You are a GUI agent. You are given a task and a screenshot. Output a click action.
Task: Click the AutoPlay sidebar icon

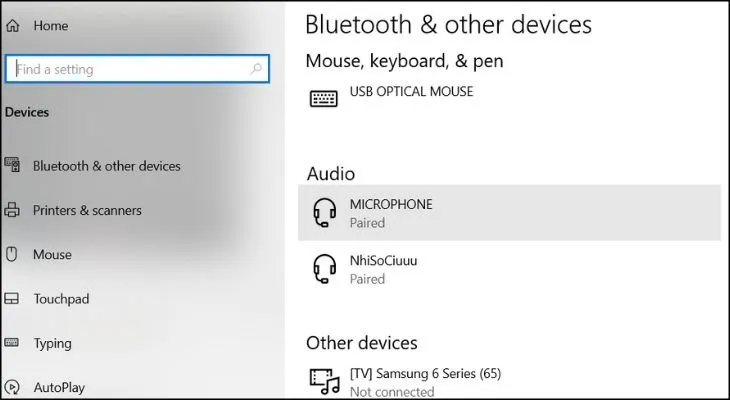[12, 386]
